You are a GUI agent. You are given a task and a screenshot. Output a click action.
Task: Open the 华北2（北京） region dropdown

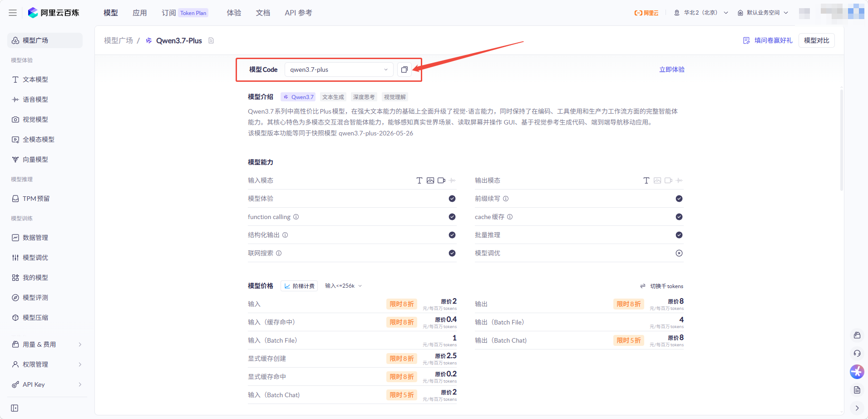(x=701, y=13)
